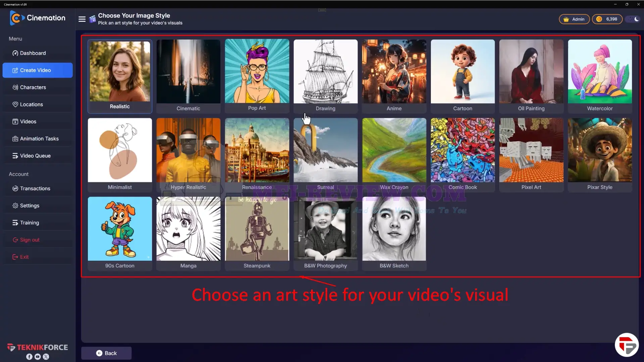The image size is (644, 362).
Task: Open Teknikforce round chat icon
Action: [627, 345]
